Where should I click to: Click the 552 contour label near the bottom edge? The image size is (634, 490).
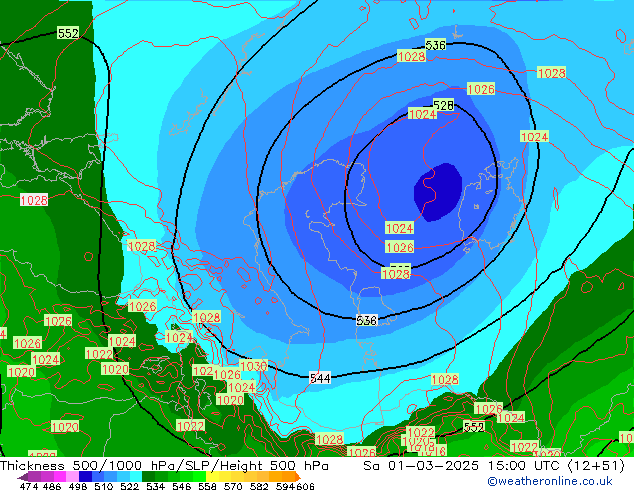click(473, 427)
